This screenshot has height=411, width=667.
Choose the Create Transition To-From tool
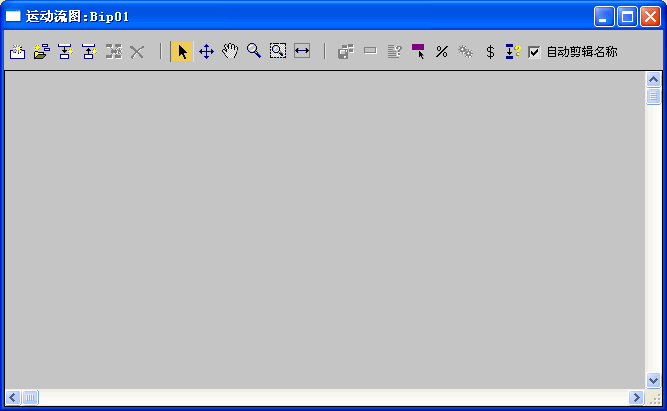pyautogui.click(x=89, y=51)
